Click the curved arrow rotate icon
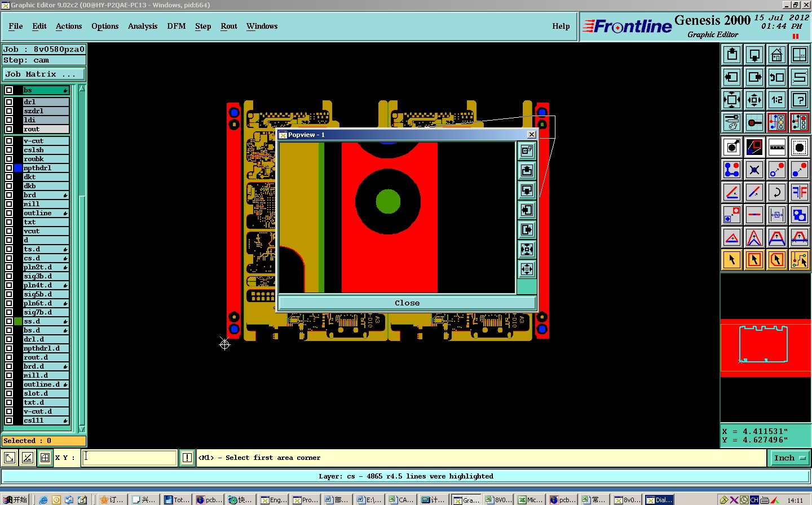The height and width of the screenshot is (505, 812). tap(777, 192)
